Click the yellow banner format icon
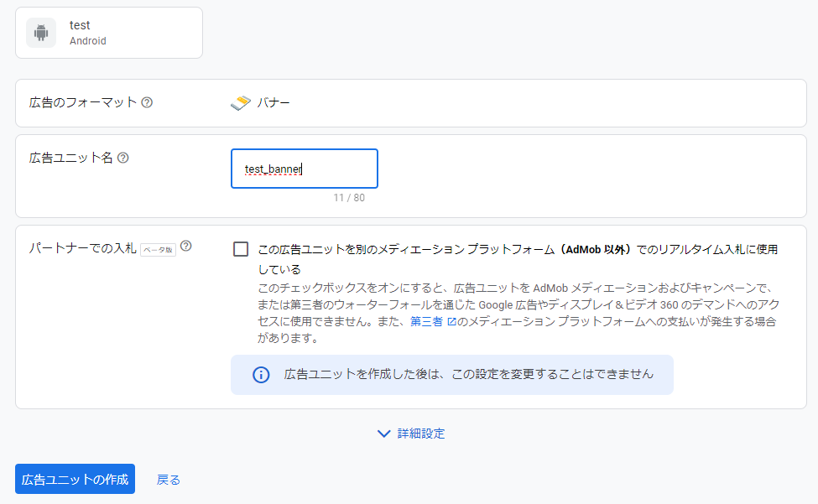The width and height of the screenshot is (818, 504). tap(240, 101)
